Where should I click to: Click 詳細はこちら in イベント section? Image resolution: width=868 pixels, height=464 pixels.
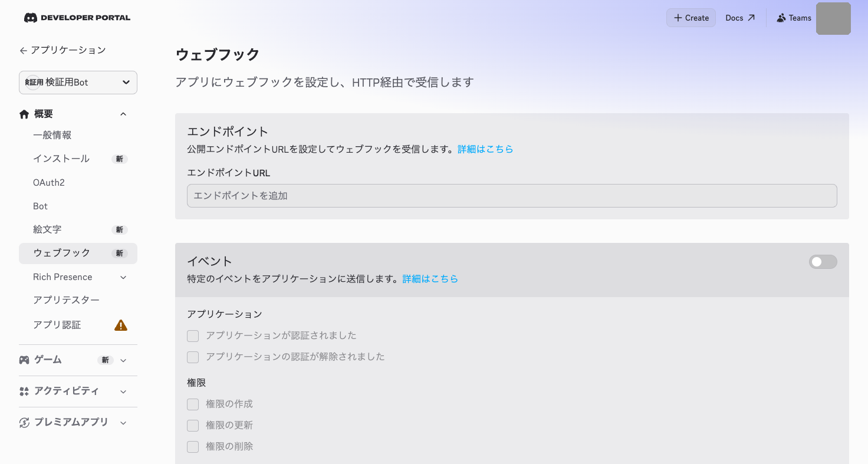pyautogui.click(x=430, y=279)
